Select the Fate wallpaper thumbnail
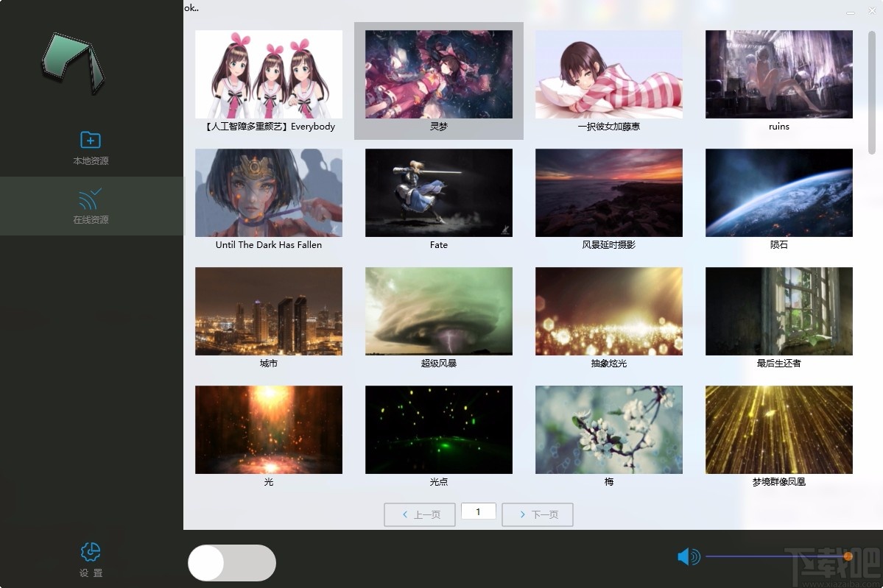The height and width of the screenshot is (588, 883). click(439, 192)
